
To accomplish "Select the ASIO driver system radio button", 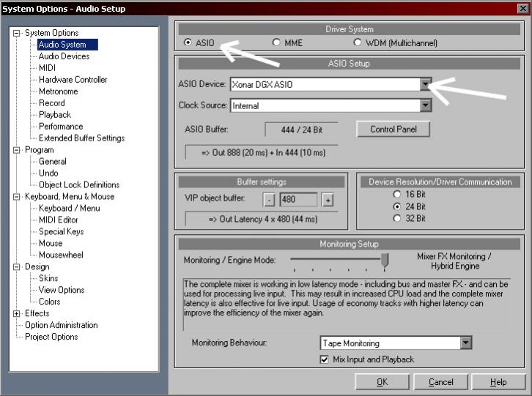I will pyautogui.click(x=188, y=42).
